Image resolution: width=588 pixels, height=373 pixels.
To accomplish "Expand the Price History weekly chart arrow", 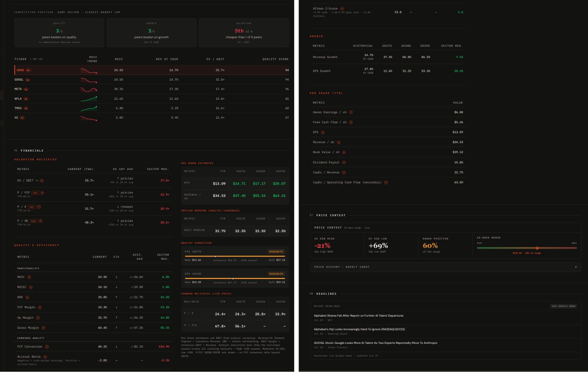I will [x=576, y=267].
